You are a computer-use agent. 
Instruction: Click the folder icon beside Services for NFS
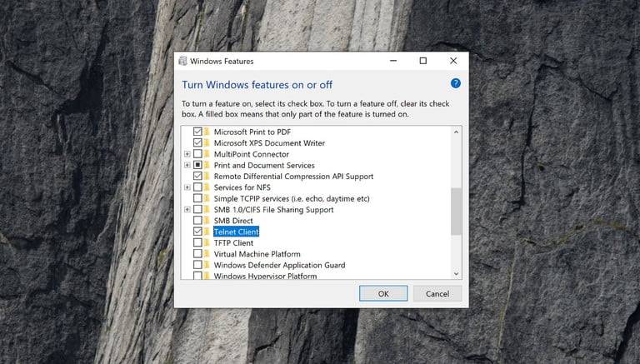point(207,187)
